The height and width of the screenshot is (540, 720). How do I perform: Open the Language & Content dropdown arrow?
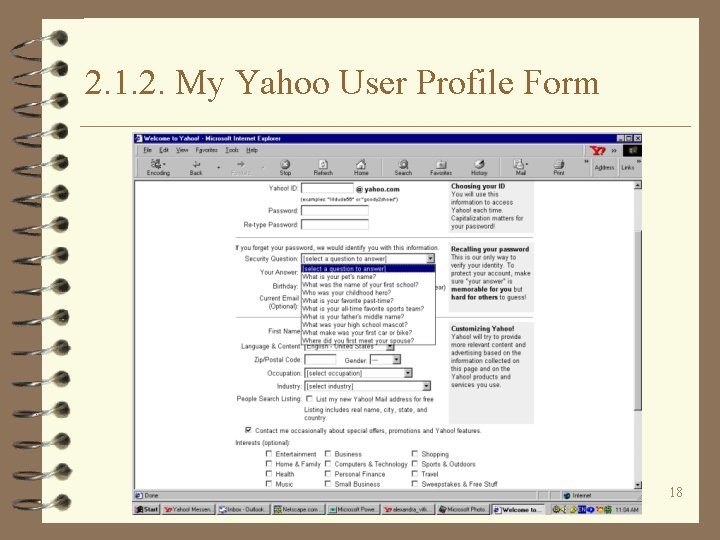point(390,348)
